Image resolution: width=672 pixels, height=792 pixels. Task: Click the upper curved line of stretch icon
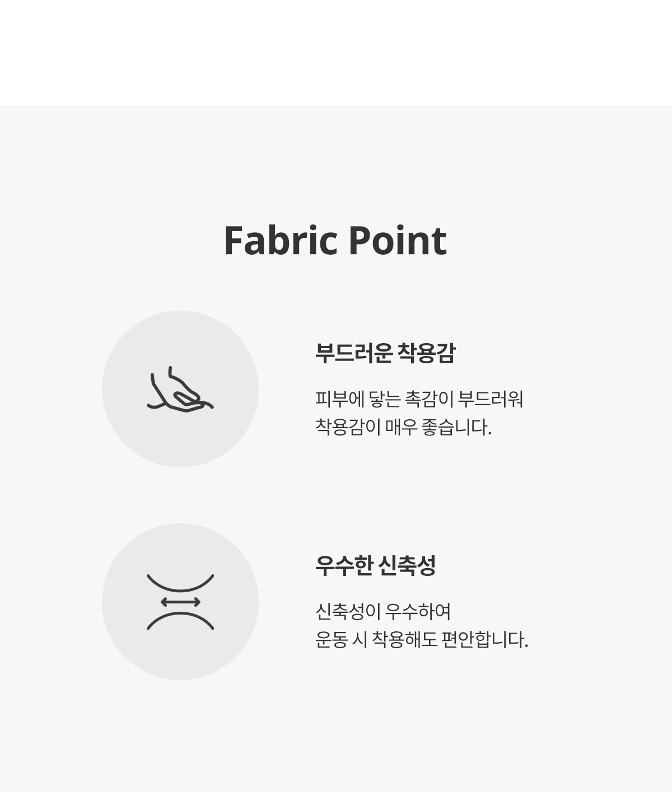[180, 583]
